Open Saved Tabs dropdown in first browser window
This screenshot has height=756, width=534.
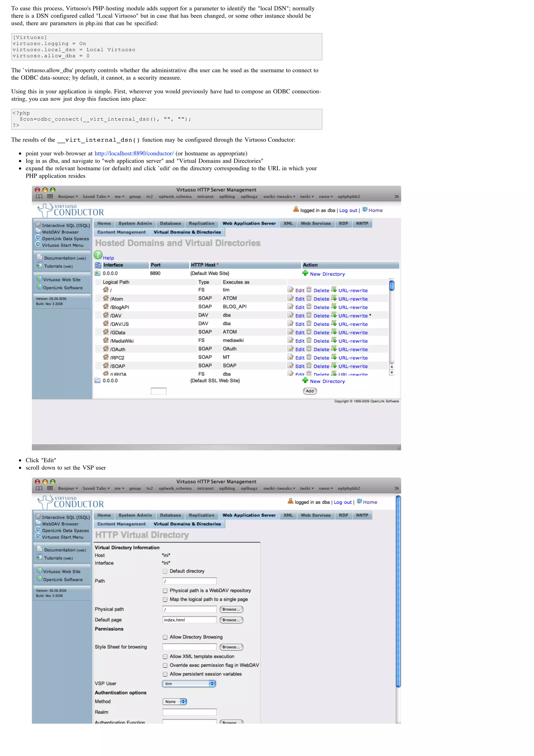pos(96,197)
